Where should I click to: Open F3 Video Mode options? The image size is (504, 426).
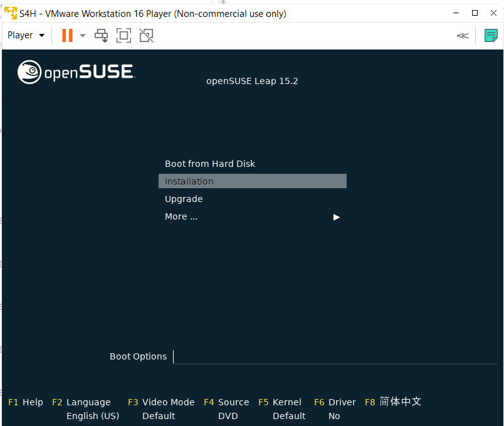[161, 402]
